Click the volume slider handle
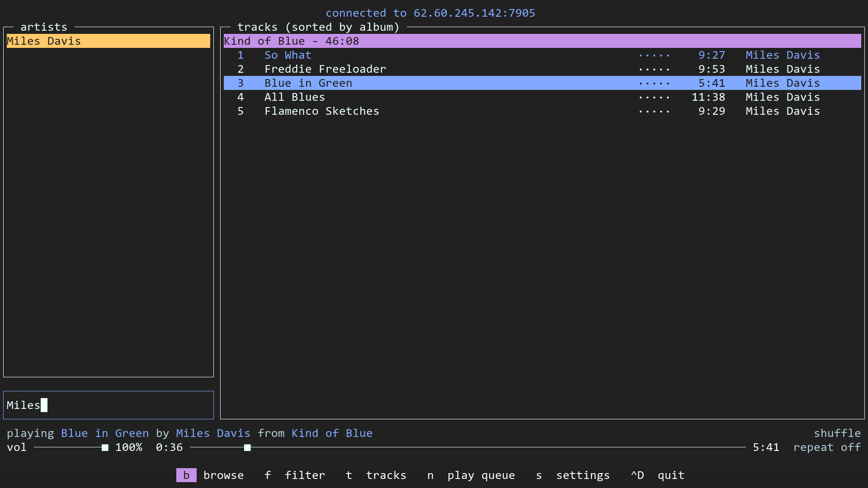 (x=105, y=447)
